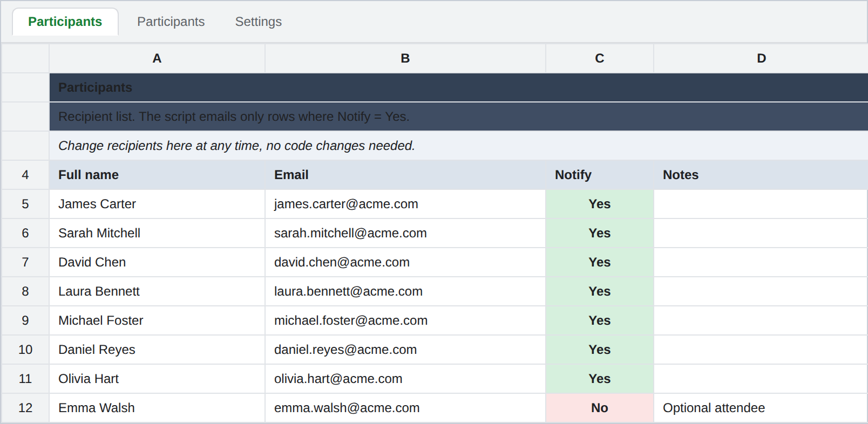The image size is (868, 424).
Task: Click james.carter@acme.com email cell
Action: (405, 204)
